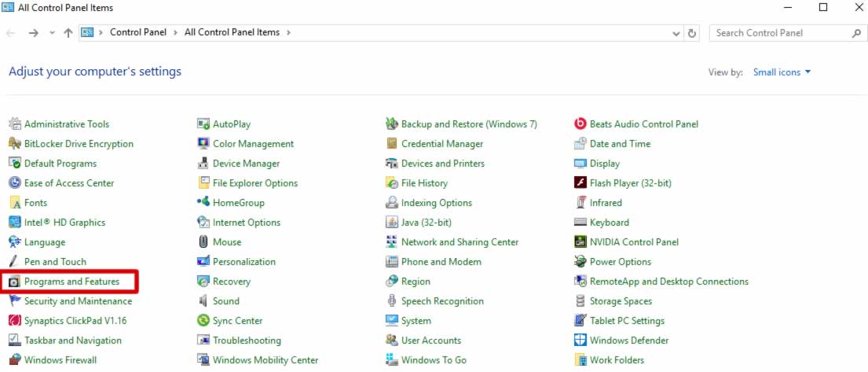Screen dimensions: 868x372
Task: Click the Search Control Panel field
Action: (788, 33)
